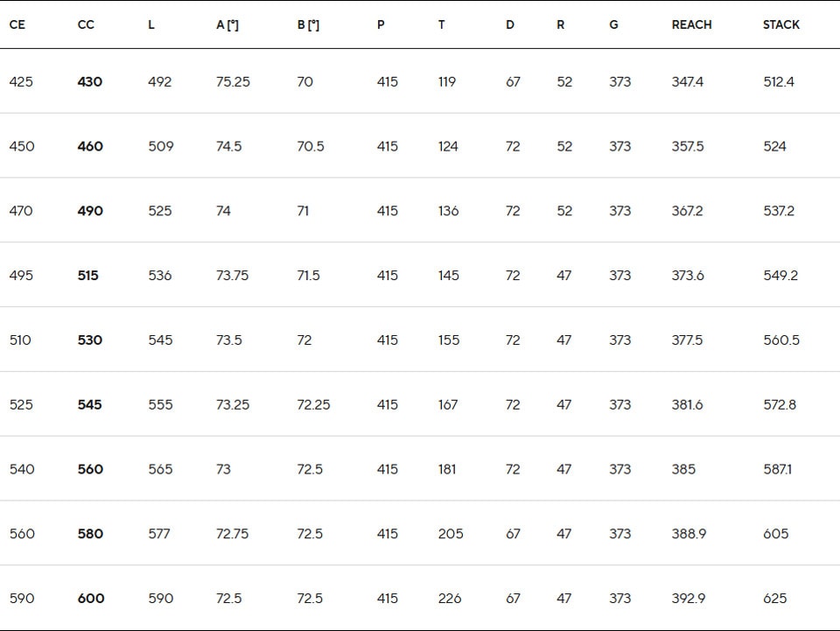
Task: Select the 72.25 head angle value
Action: click(313, 404)
